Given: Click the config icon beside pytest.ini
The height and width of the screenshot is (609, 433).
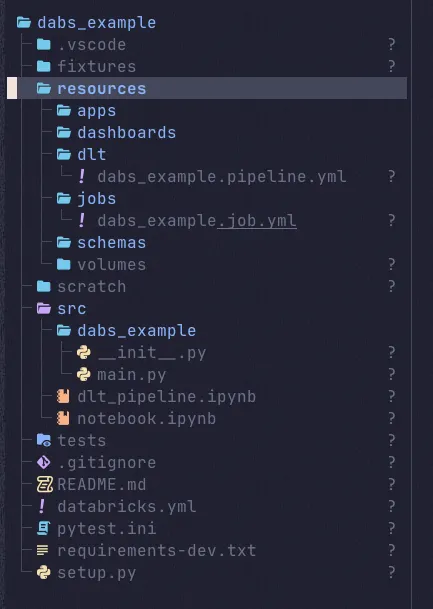Looking at the screenshot, I should click(x=43, y=529).
